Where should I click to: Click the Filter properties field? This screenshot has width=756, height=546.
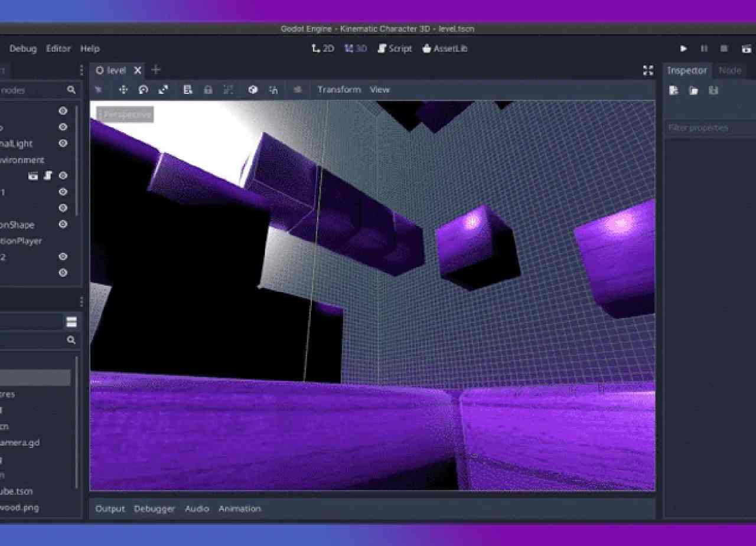point(710,128)
